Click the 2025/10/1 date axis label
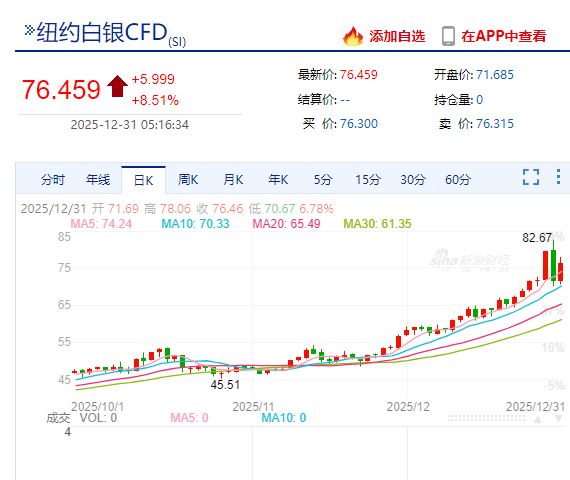Image resolution: width=570 pixels, height=480 pixels. tap(97, 407)
